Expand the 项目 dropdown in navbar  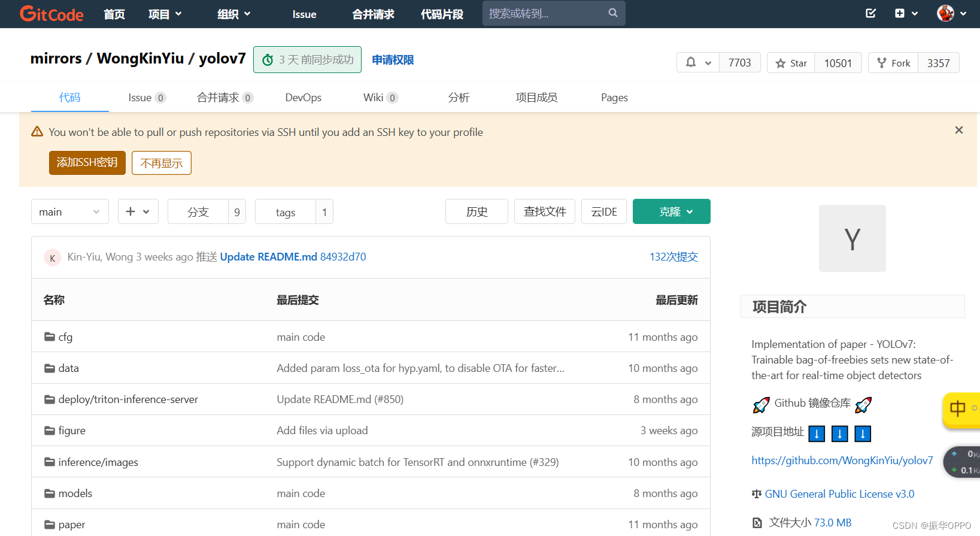click(x=165, y=14)
